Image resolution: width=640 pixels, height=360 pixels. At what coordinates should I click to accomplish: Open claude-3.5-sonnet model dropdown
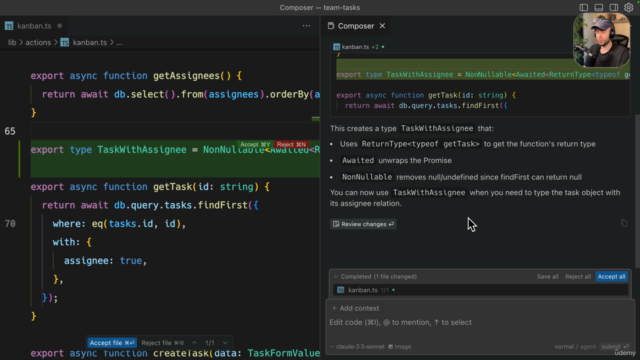[357, 347]
